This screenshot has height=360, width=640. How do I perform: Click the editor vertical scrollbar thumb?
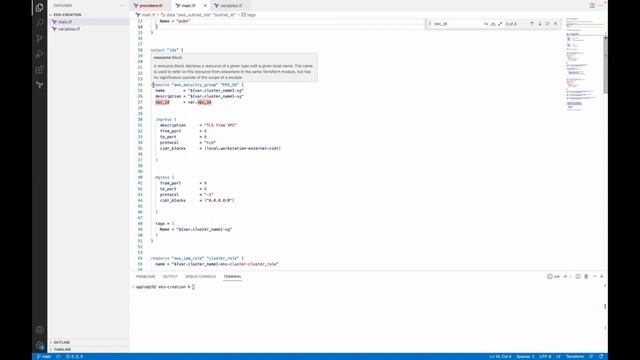[x=605, y=64]
